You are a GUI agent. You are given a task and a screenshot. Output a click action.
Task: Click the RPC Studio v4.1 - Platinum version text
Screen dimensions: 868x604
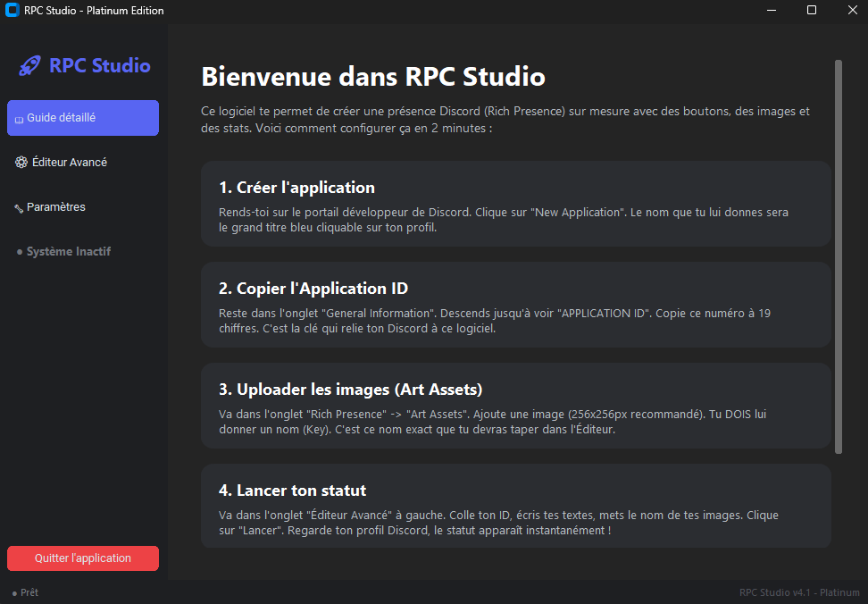click(x=799, y=592)
